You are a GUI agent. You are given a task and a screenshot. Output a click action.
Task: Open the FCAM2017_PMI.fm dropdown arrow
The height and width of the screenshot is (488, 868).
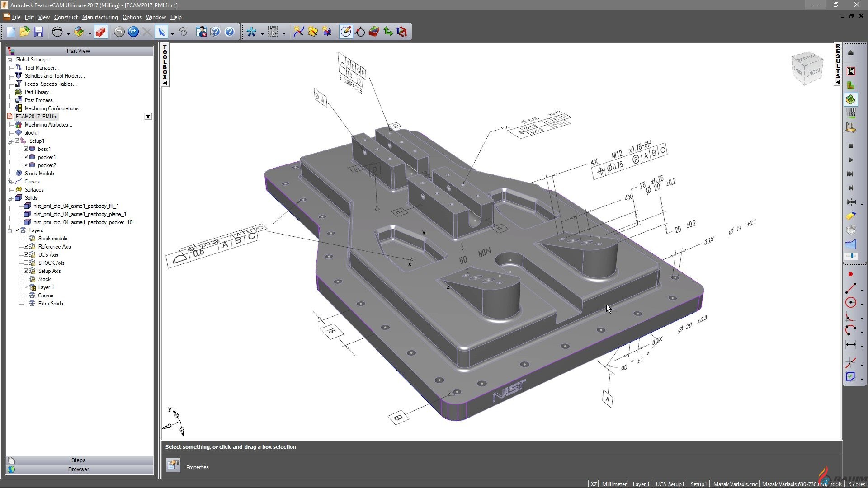pyautogui.click(x=148, y=117)
